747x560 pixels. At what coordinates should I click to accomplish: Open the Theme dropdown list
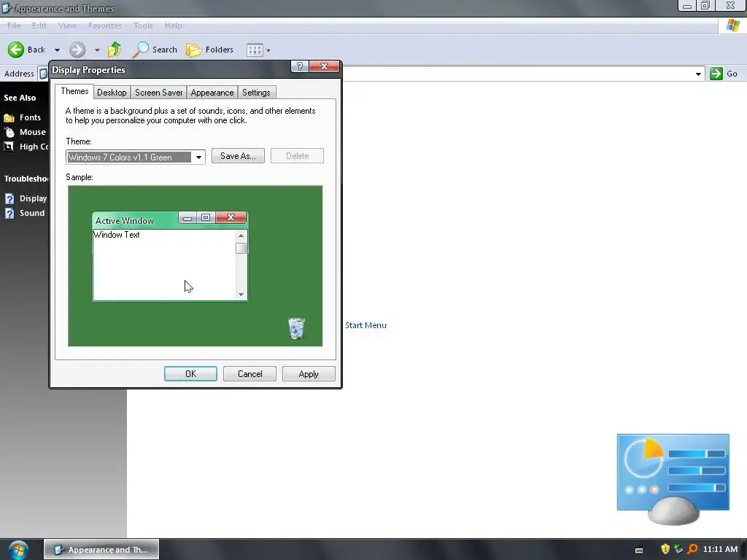tap(198, 157)
